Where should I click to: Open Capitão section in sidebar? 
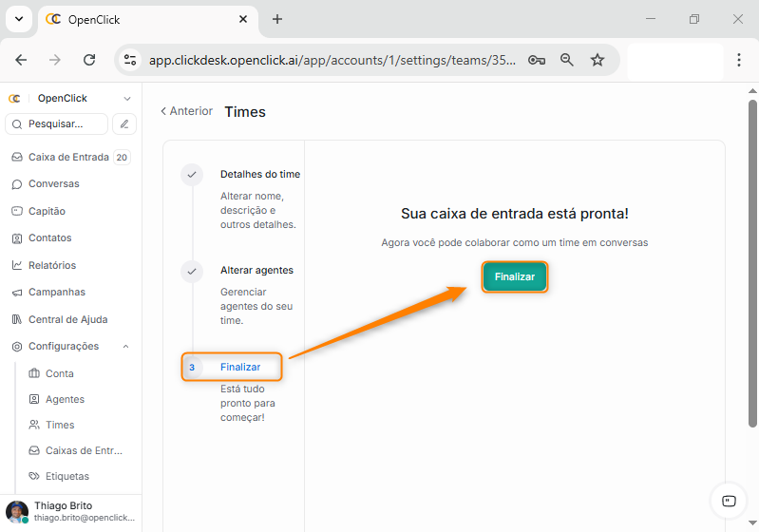point(47,211)
